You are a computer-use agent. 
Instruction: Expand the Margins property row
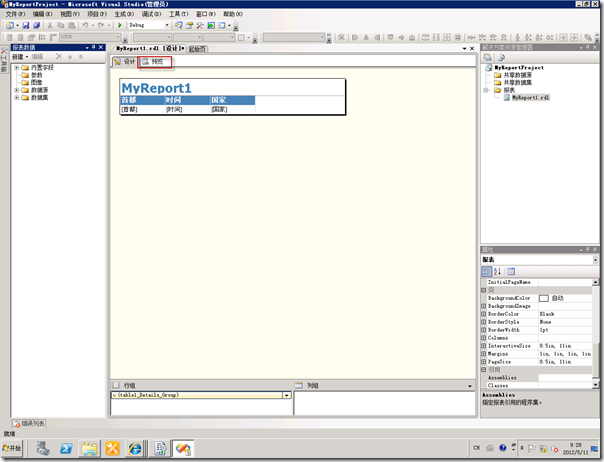tap(485, 354)
